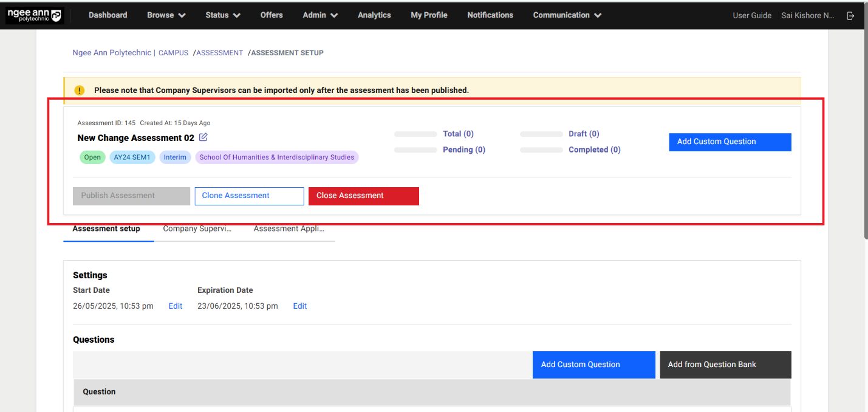Go to the Dashboard menu item
Image resolution: width=868 pixels, height=412 pixels.
108,15
